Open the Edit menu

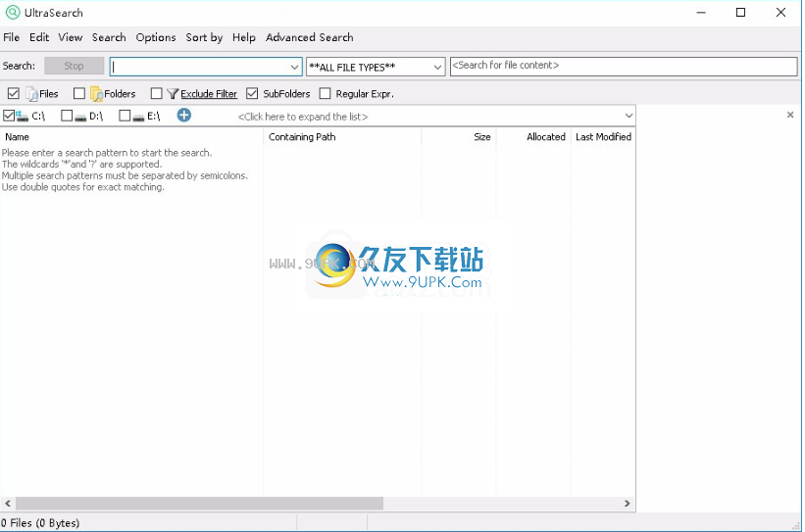coord(39,37)
